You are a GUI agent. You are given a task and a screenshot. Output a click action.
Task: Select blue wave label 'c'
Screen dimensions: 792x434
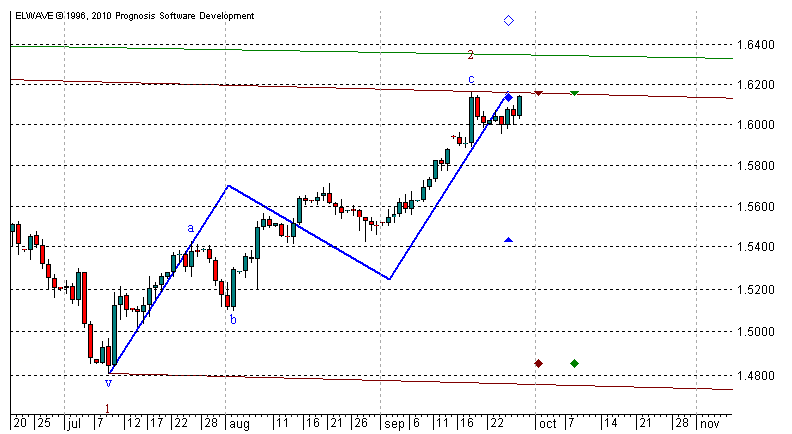point(471,79)
